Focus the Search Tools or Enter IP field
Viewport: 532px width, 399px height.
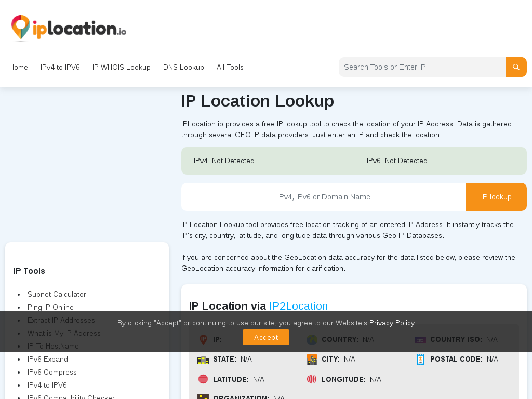click(x=422, y=67)
